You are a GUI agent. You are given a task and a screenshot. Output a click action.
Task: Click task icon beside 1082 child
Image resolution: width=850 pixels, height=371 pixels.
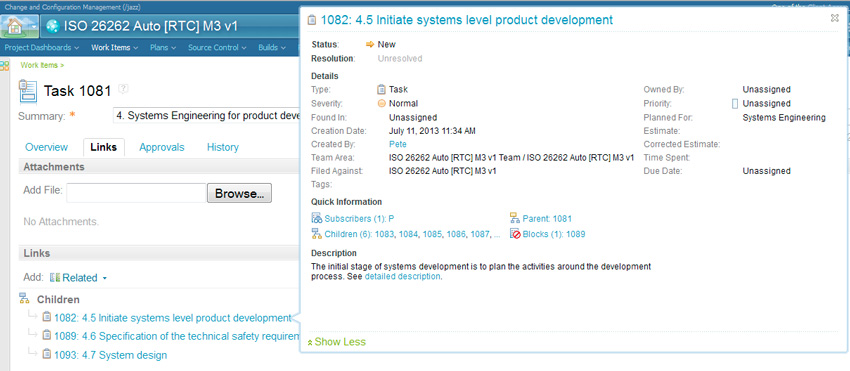(x=47, y=317)
